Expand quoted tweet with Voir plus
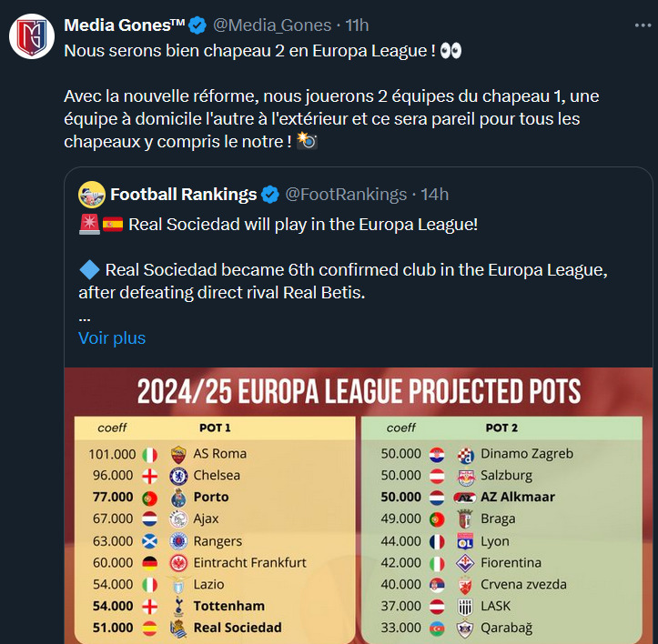Image resolution: width=658 pixels, height=644 pixels. [x=112, y=338]
